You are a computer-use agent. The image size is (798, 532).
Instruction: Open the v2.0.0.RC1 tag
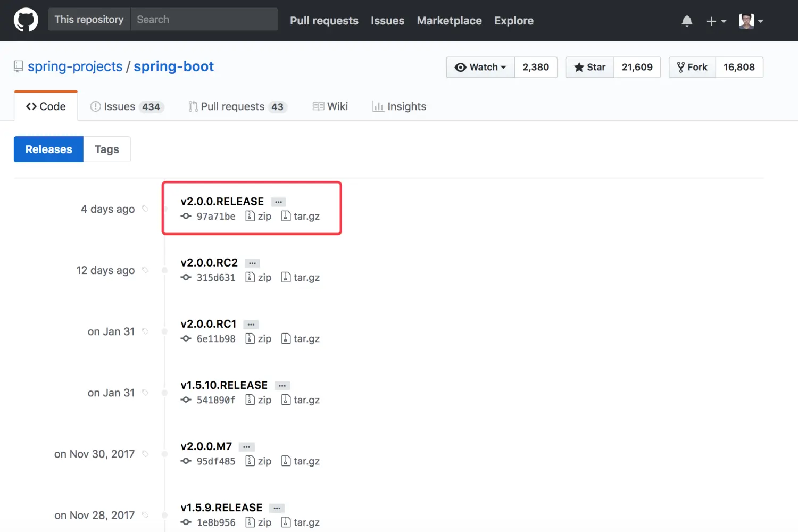coord(209,323)
